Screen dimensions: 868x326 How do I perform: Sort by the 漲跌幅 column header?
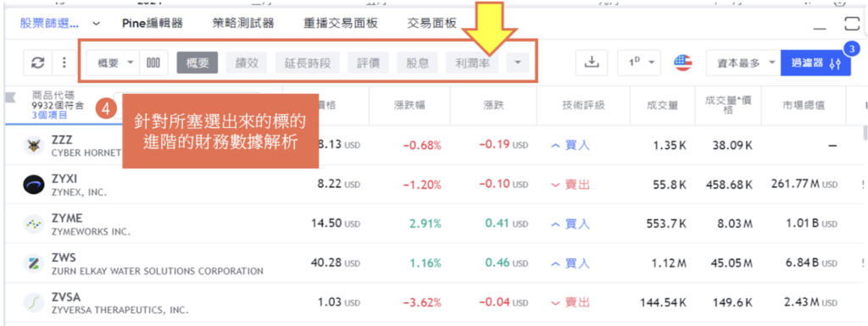click(x=410, y=105)
